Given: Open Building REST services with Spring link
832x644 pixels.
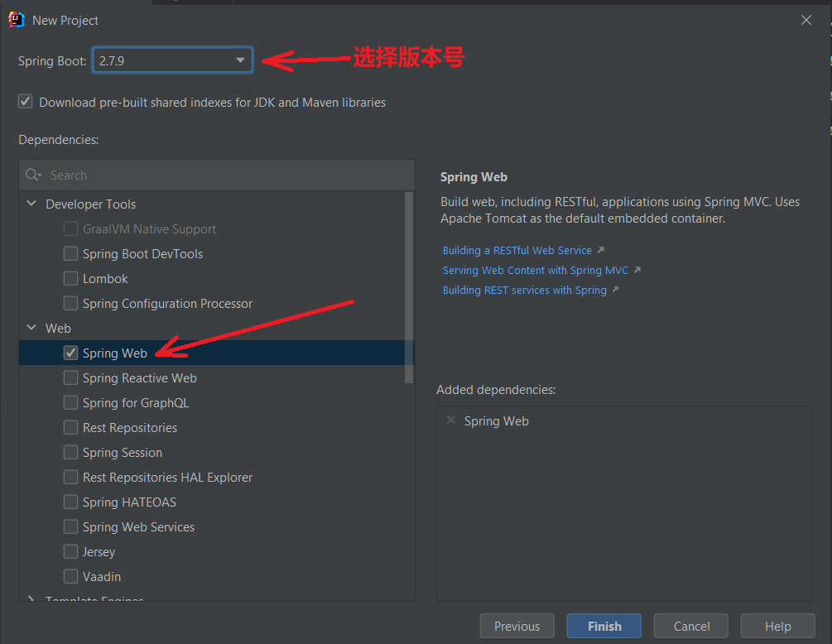Looking at the screenshot, I should (524, 291).
